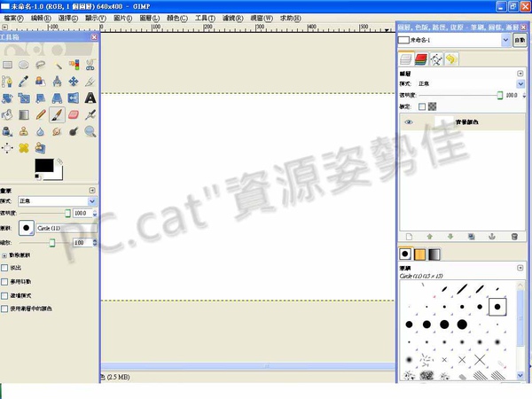The width and height of the screenshot is (532, 399).
Task: Select the Zoom magnifier tool
Action: [90, 131]
